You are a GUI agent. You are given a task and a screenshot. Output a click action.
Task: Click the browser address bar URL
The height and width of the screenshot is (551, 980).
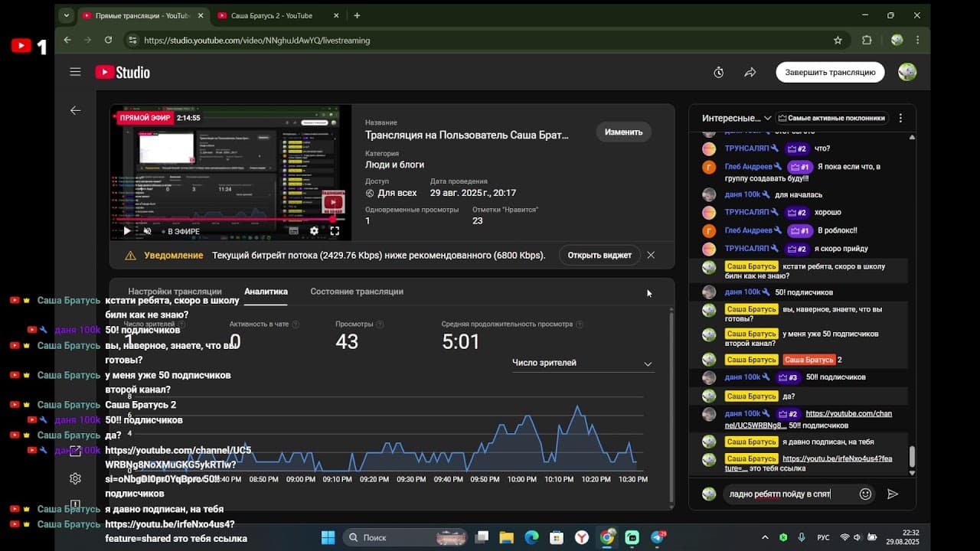256,40
